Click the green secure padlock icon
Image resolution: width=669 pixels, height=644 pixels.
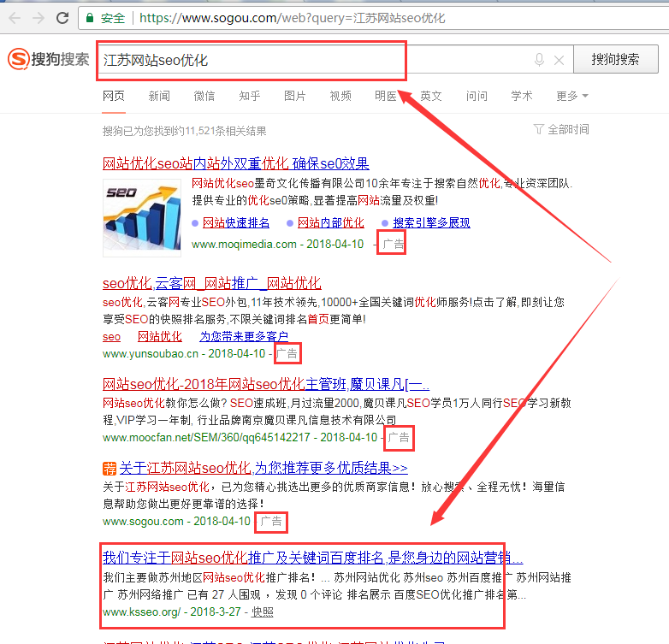(91, 18)
